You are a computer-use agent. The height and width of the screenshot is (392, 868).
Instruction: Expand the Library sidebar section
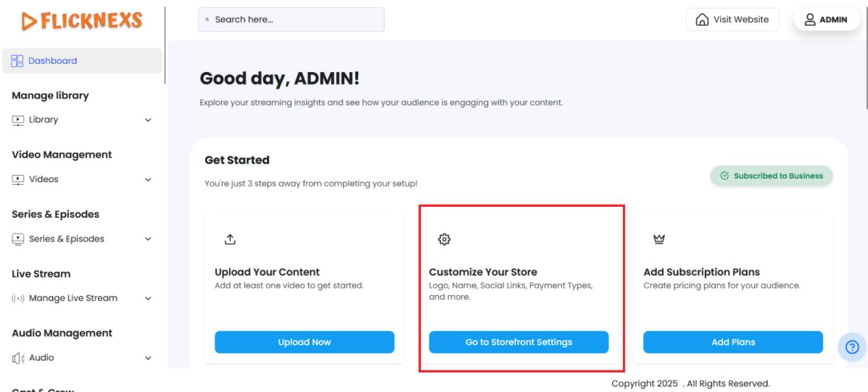(148, 120)
